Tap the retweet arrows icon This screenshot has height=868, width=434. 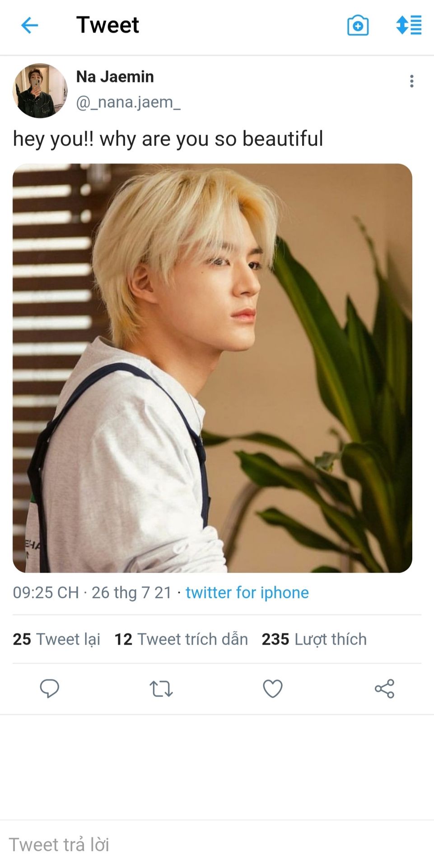pos(161,689)
